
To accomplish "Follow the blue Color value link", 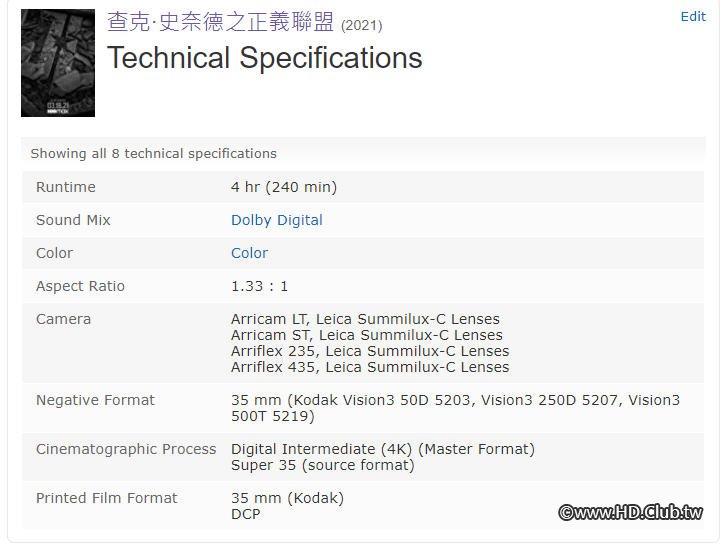I will 249,253.
